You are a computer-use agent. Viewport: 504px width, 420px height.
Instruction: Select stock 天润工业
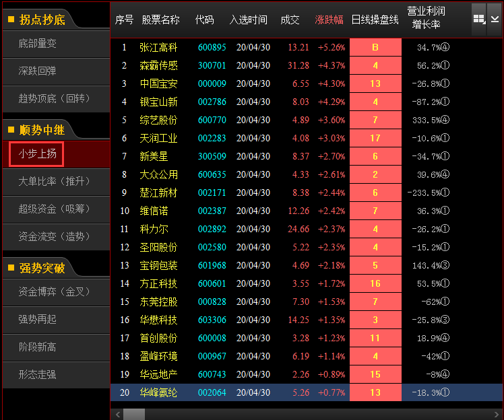(x=158, y=139)
